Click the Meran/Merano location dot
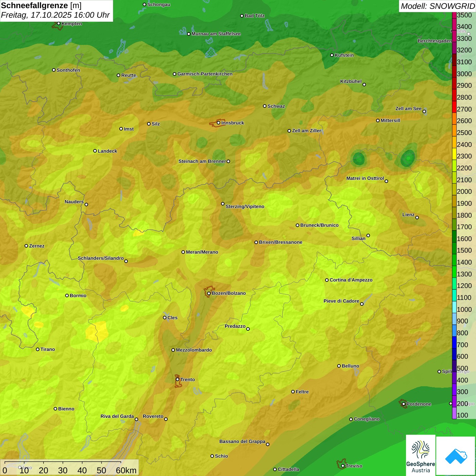Screen dimensions: 476x476 click(x=183, y=252)
